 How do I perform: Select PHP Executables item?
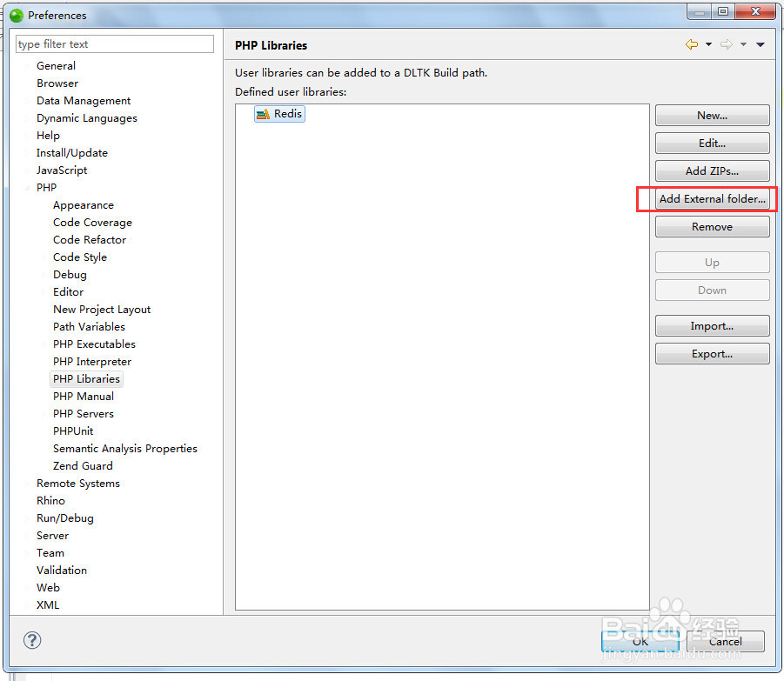pos(95,344)
